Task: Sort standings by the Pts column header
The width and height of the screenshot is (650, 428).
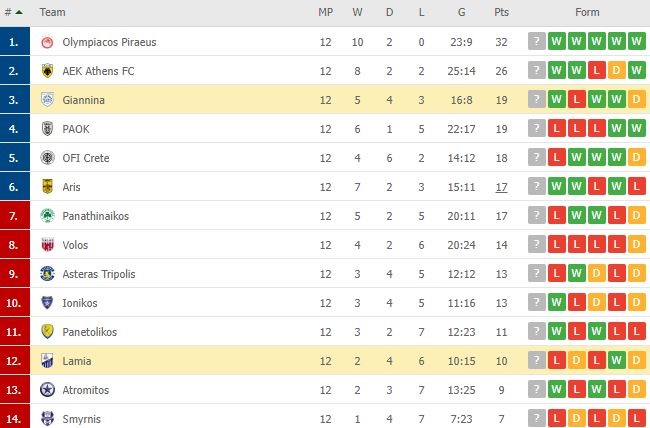Action: [501, 13]
